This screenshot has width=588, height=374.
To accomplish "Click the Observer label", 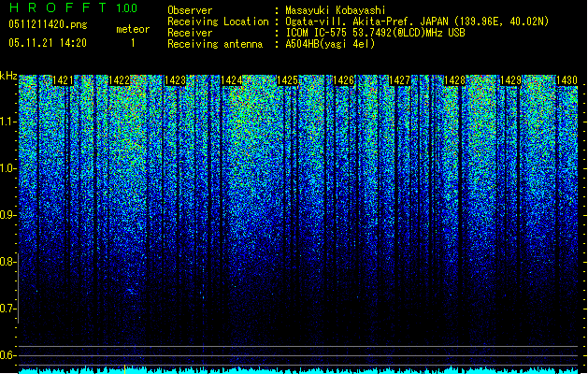I will (x=190, y=10).
